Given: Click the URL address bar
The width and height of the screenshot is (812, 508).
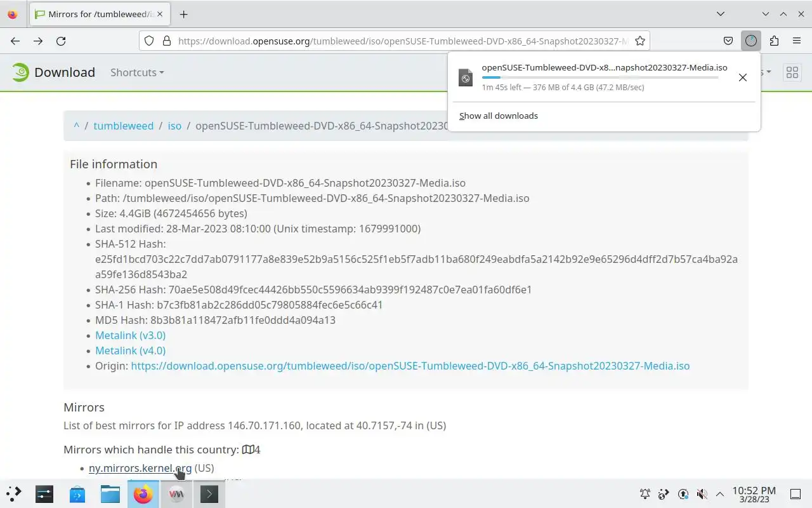Looking at the screenshot, I should [x=403, y=41].
